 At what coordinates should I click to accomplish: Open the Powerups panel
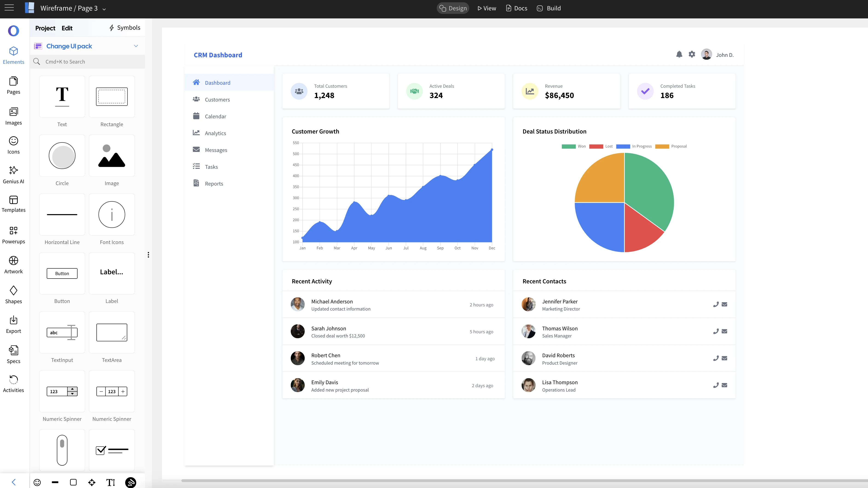click(14, 235)
